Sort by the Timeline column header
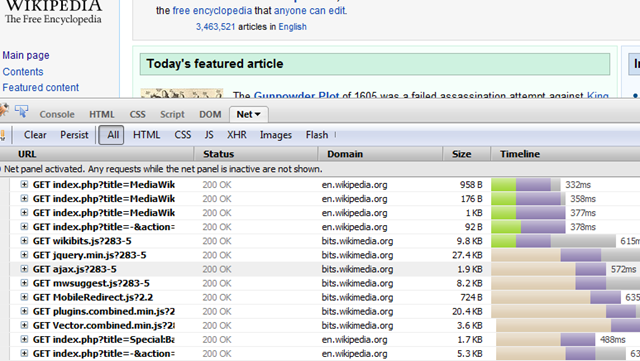640x361 pixels. (566, 154)
